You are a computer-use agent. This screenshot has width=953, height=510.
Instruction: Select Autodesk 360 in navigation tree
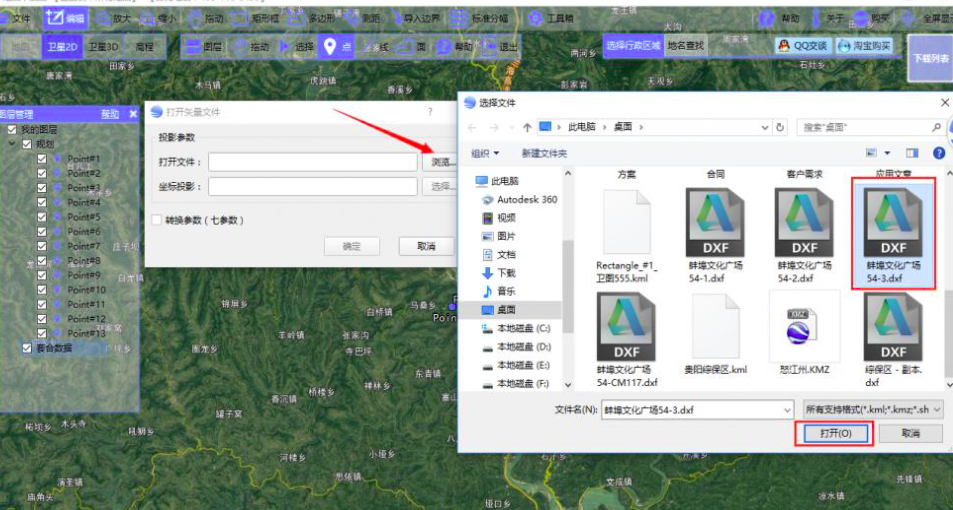[520, 199]
